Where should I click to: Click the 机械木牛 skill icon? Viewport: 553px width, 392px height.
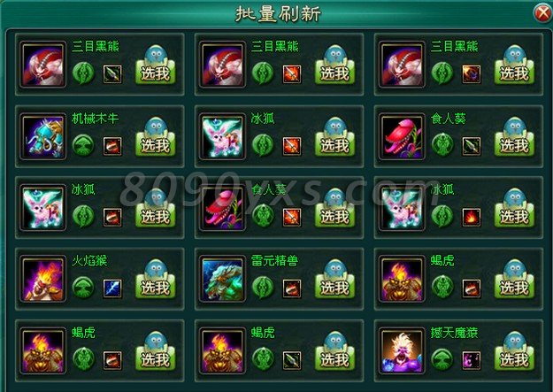pos(112,146)
